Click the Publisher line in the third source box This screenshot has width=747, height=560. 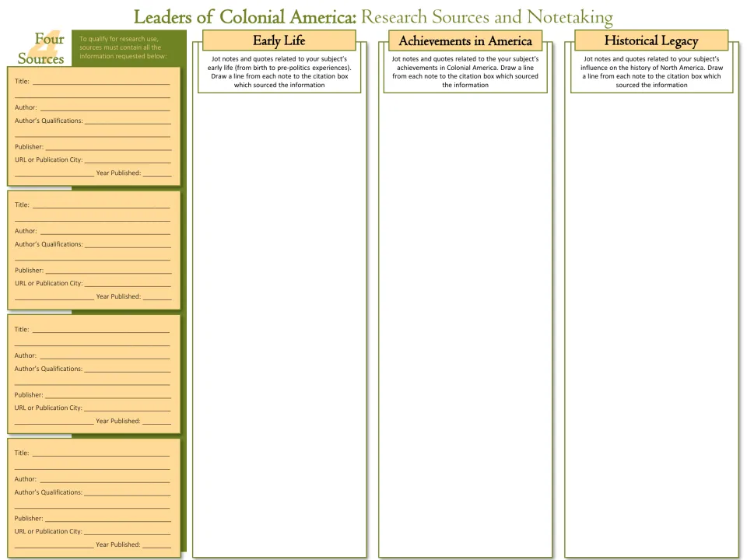pos(108,395)
